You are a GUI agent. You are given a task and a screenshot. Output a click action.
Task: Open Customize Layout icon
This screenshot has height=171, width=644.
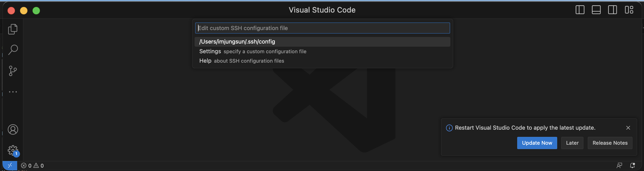click(629, 10)
